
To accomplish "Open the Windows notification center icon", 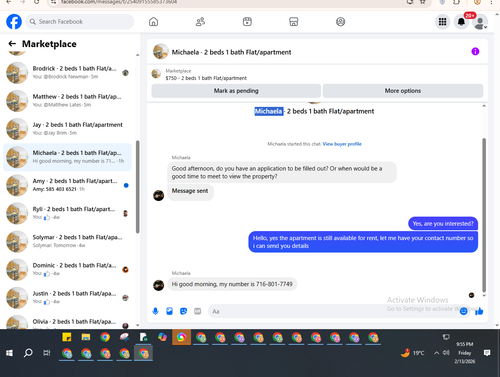I will (487, 353).
